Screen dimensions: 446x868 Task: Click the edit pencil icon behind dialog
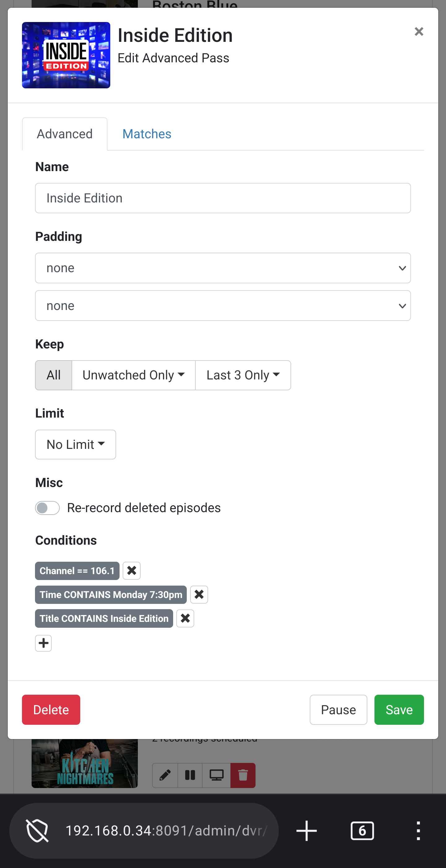tap(165, 775)
